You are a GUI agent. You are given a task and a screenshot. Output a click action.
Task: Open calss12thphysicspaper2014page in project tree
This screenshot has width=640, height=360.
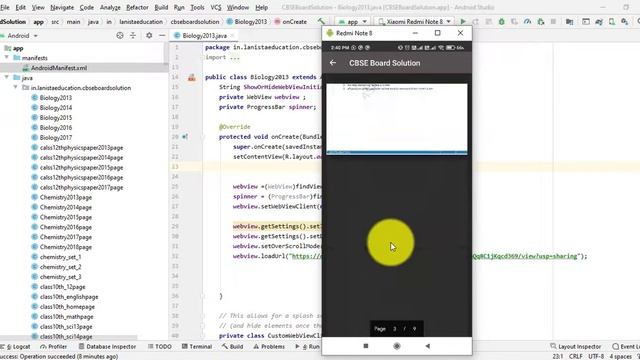pyautogui.click(x=81, y=158)
